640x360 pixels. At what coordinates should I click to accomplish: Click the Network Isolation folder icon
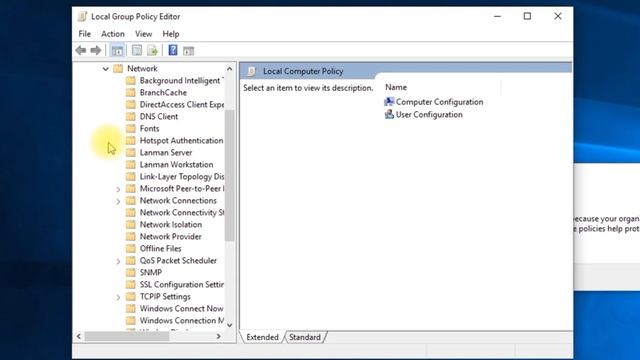click(131, 224)
